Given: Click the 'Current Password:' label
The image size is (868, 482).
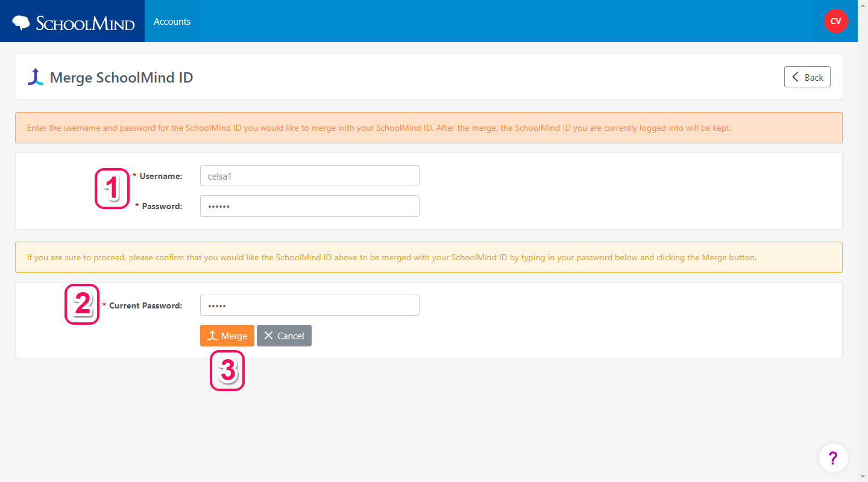Looking at the screenshot, I should pos(145,305).
